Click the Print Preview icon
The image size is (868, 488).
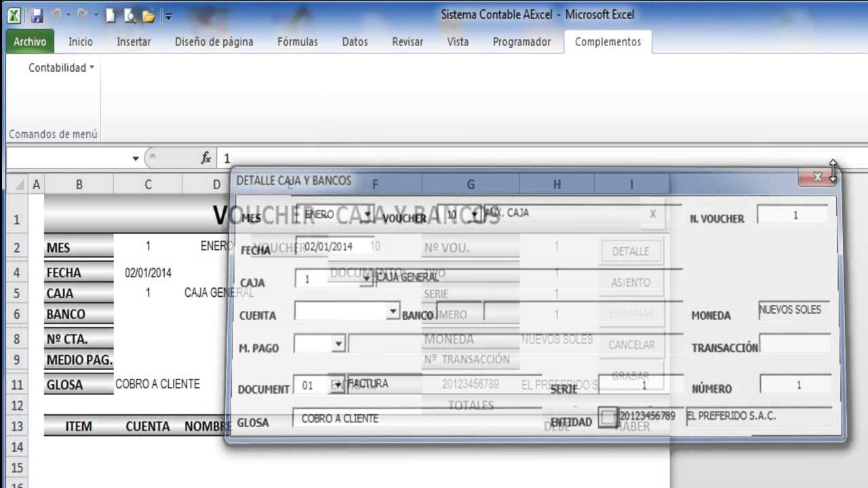(130, 15)
